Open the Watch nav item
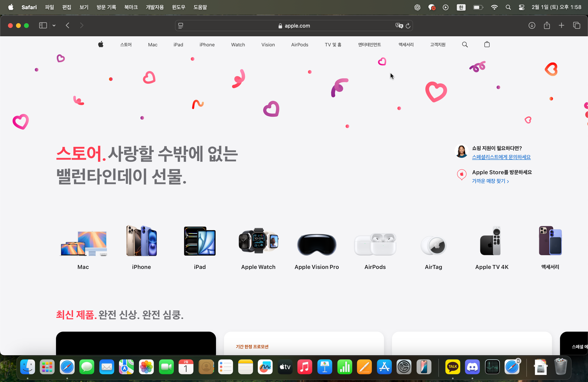 click(238, 45)
